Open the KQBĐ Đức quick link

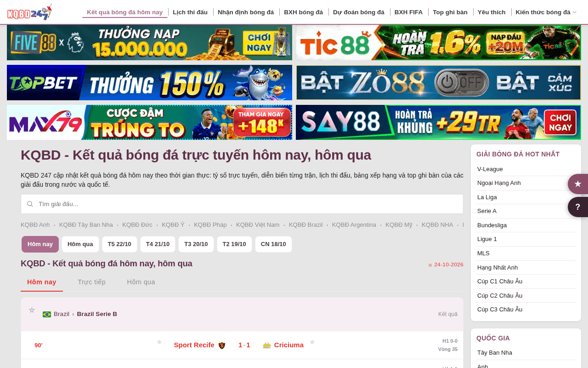[137, 225]
